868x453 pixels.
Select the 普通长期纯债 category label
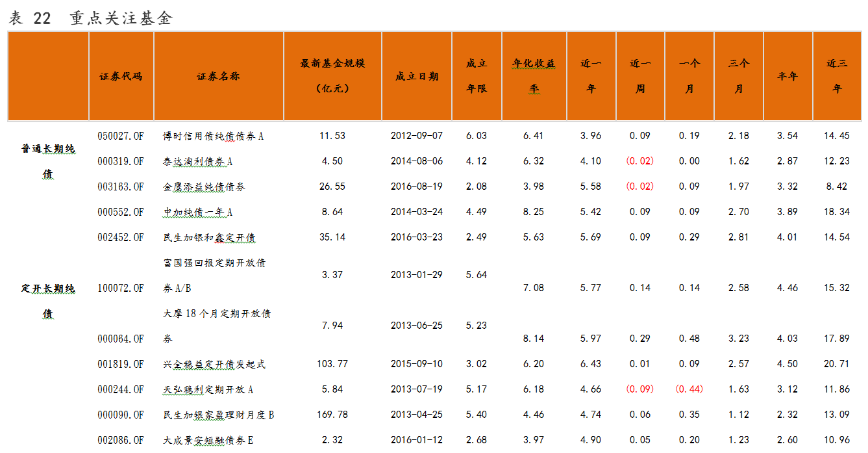pyautogui.click(x=48, y=161)
